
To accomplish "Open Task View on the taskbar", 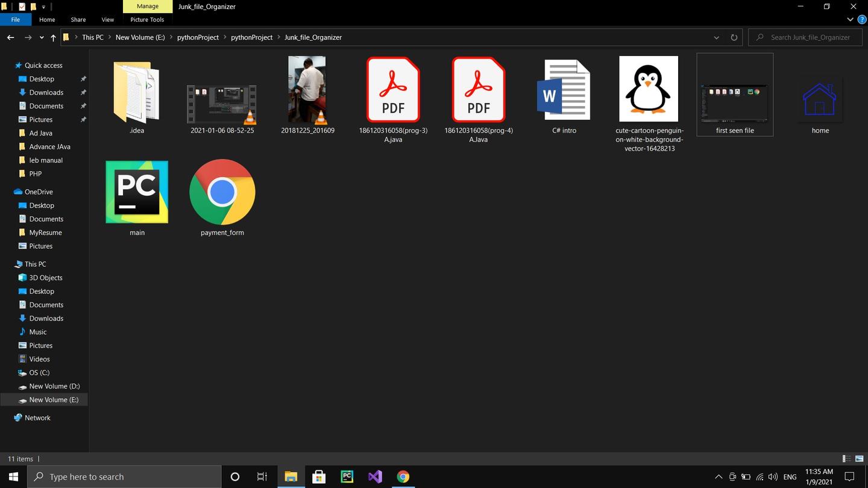I will pos(262,477).
